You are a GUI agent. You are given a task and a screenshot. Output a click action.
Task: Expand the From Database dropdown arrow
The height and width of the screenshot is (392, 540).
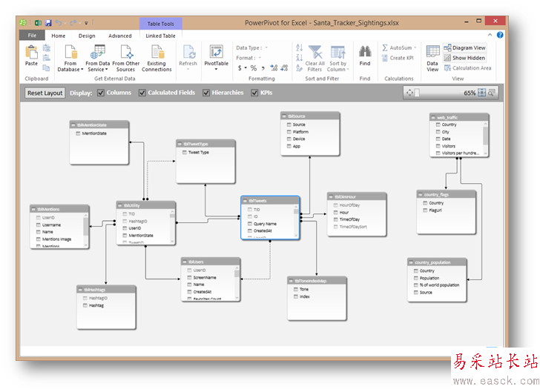point(82,70)
